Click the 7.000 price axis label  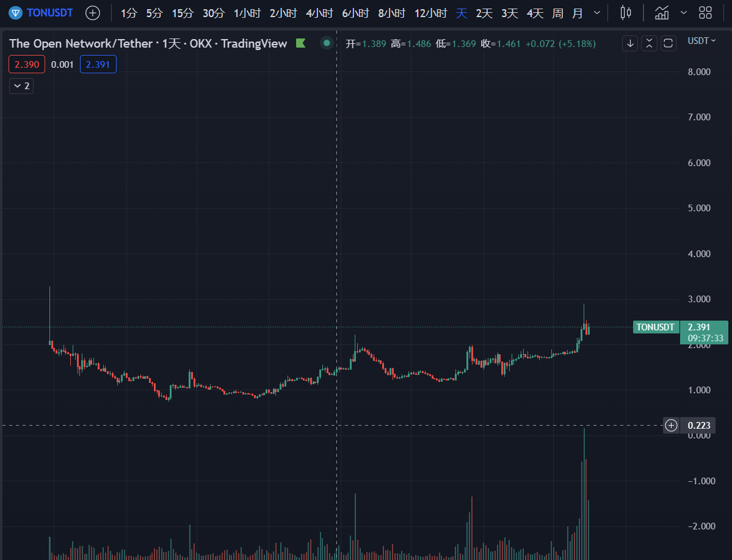tap(699, 117)
